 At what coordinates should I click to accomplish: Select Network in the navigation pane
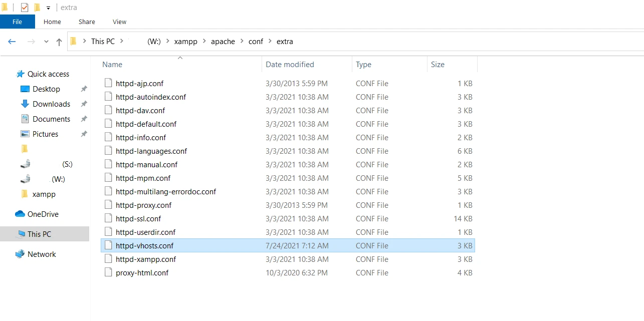tap(36, 254)
